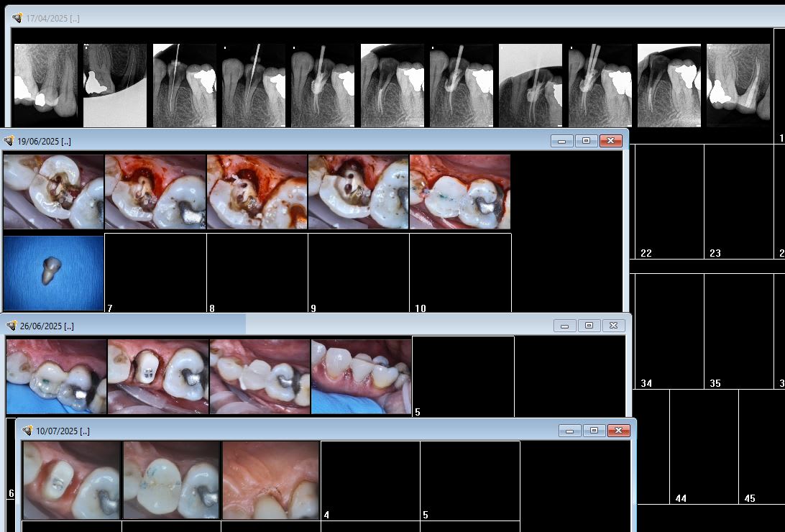Screen dimensions: 785x532
Task: Maximize the 19/06/2025 image window
Action: click(x=586, y=140)
